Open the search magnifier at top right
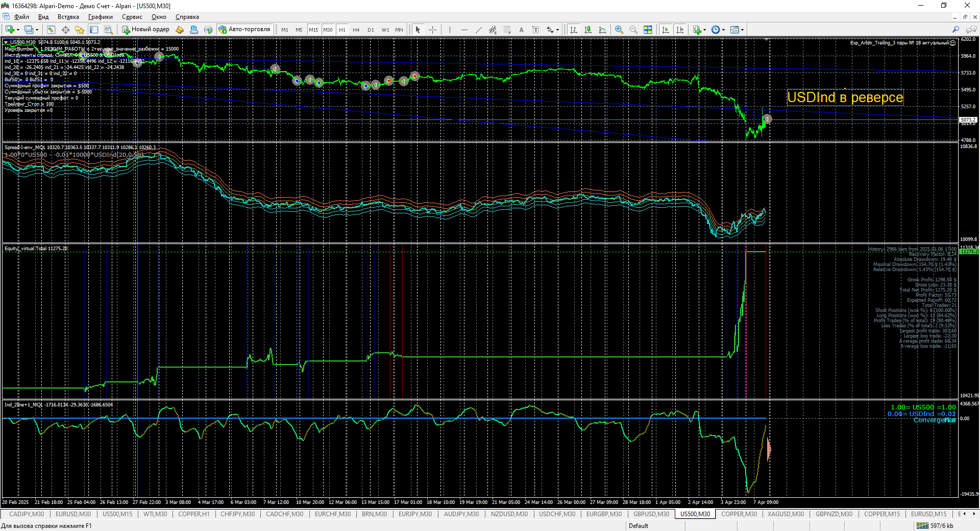Screen dimensions: 980x531 [x=955, y=30]
